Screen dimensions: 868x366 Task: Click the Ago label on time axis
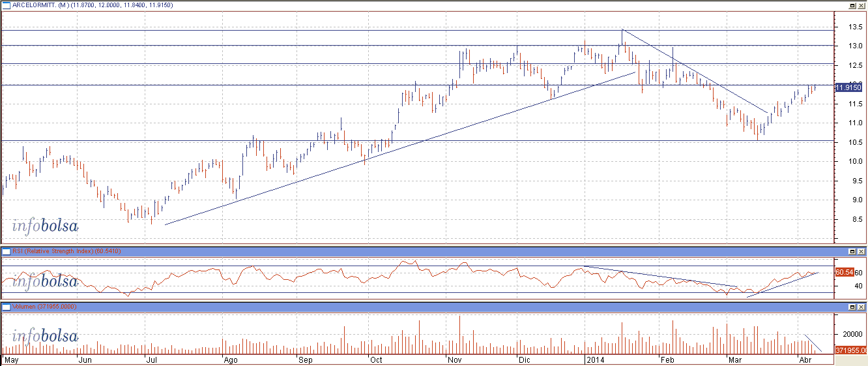[x=229, y=359]
